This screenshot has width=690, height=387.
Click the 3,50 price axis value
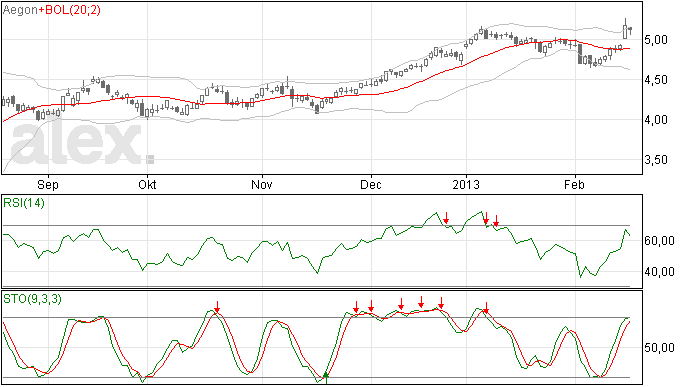click(656, 160)
